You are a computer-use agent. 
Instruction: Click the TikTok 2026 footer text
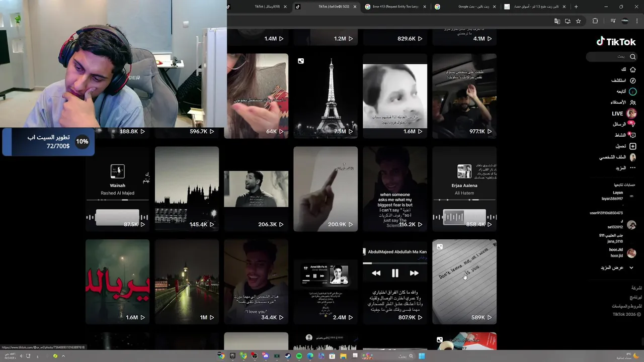point(627,314)
